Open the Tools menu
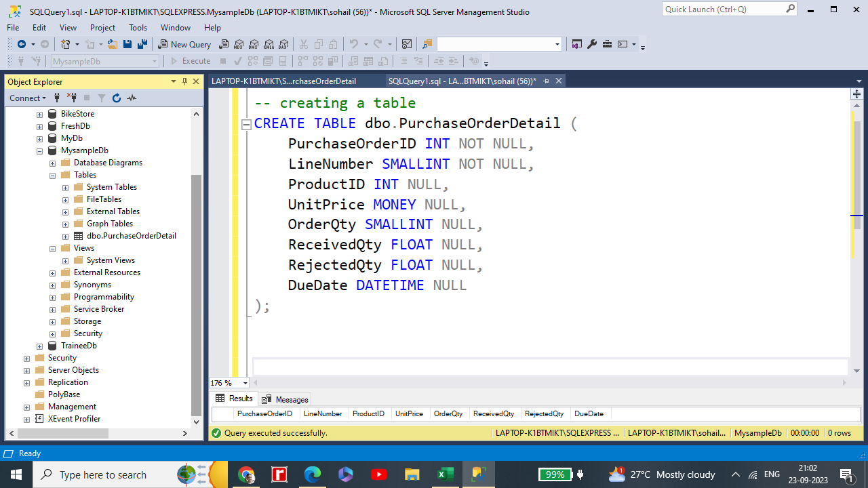This screenshot has width=868, height=488. pos(138,28)
